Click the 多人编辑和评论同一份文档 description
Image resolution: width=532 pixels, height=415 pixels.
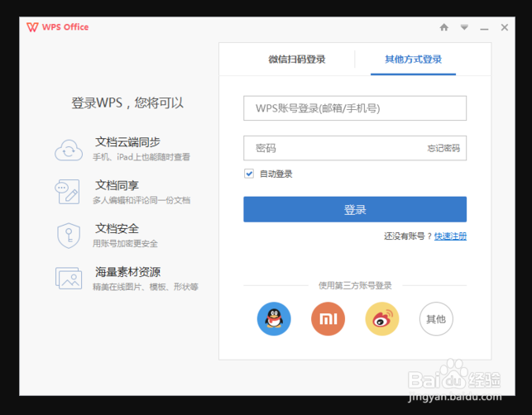tap(141, 200)
